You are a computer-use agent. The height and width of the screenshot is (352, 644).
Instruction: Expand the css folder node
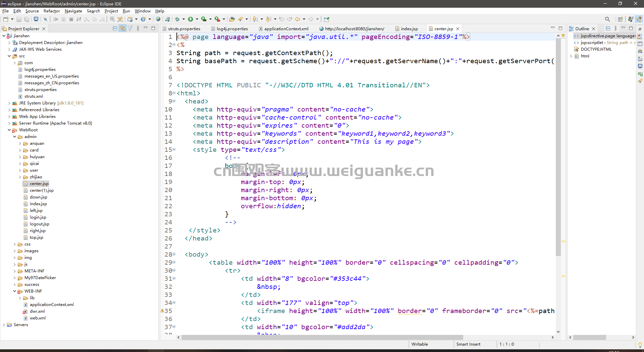pos(14,244)
